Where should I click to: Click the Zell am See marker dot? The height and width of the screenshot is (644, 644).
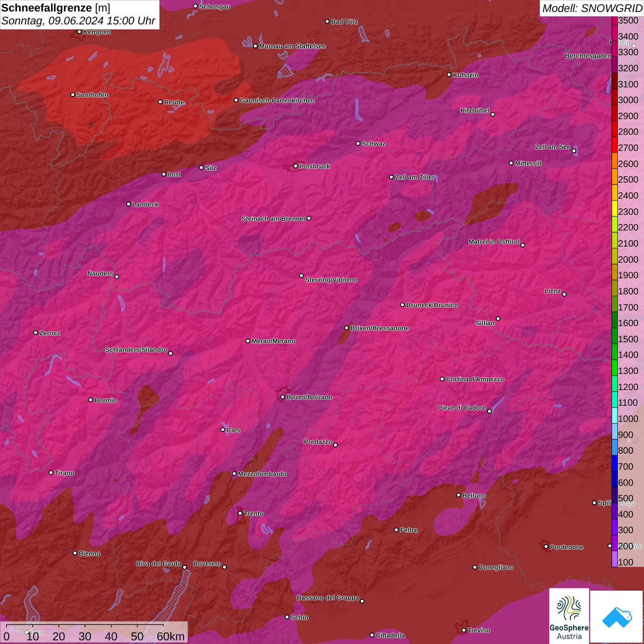pyautogui.click(x=574, y=151)
